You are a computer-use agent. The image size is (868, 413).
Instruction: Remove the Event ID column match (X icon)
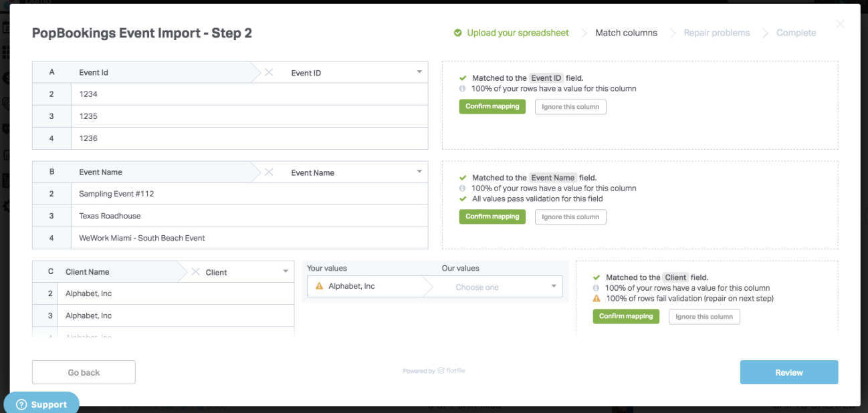pyautogui.click(x=269, y=72)
